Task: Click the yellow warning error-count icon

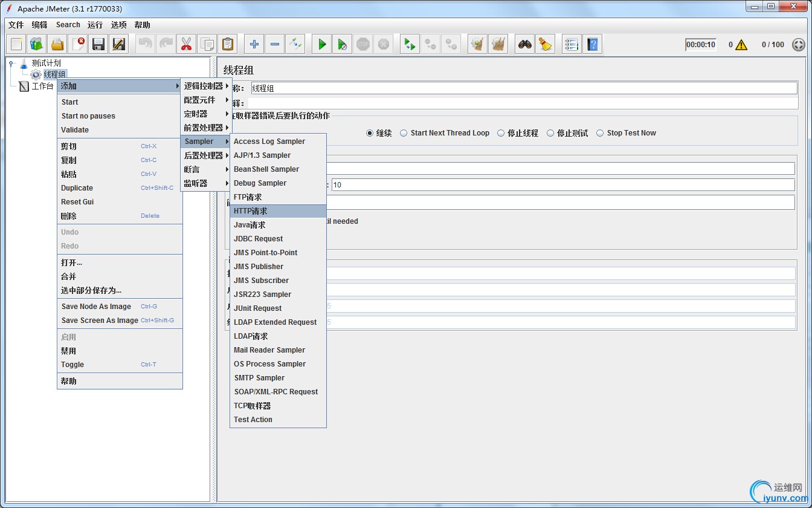Action: (x=742, y=45)
